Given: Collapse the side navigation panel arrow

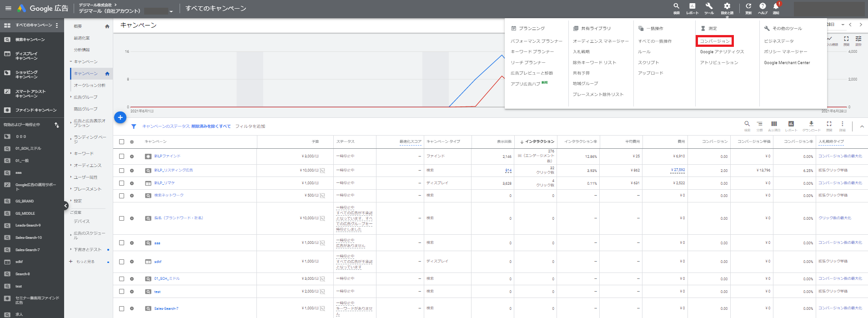Looking at the screenshot, I should pos(65,206).
